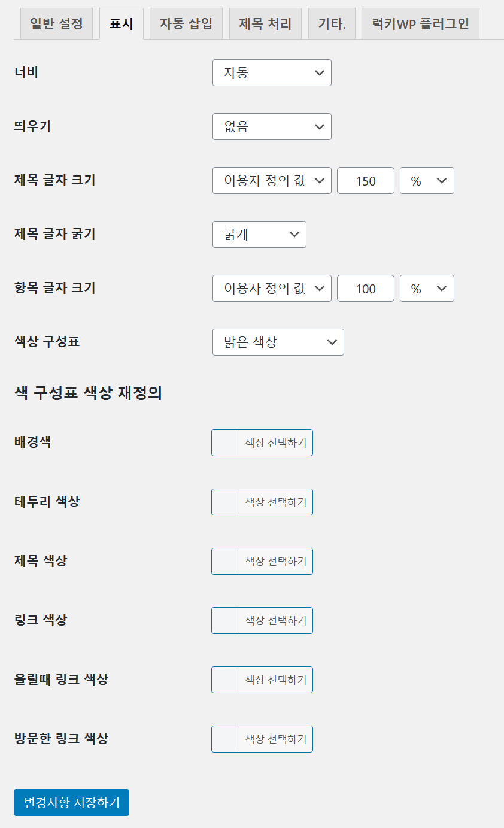The width and height of the screenshot is (504, 828).
Task: Open the 너비 dropdown showing 자동
Action: [271, 72]
